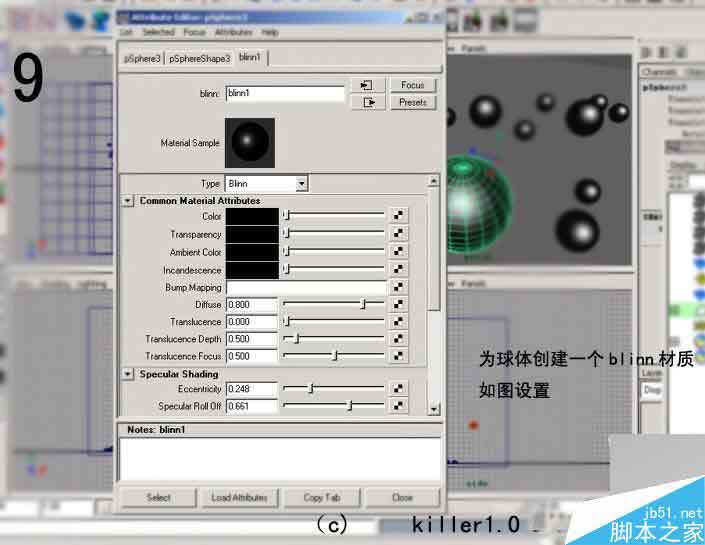Viewport: 705px width, 545px height.
Task: Click the Translucence Focus value field
Action: 252,356
